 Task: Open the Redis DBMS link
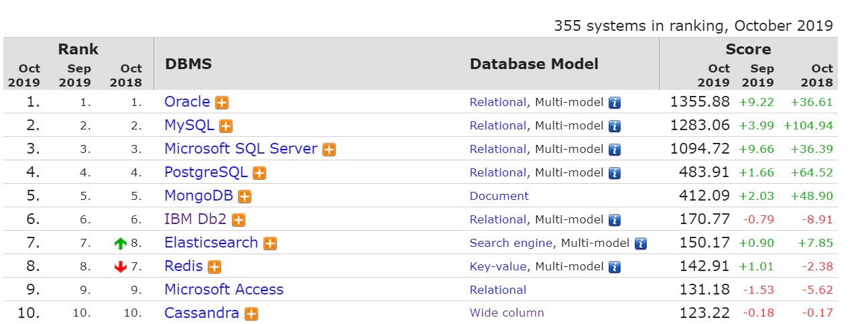184,266
